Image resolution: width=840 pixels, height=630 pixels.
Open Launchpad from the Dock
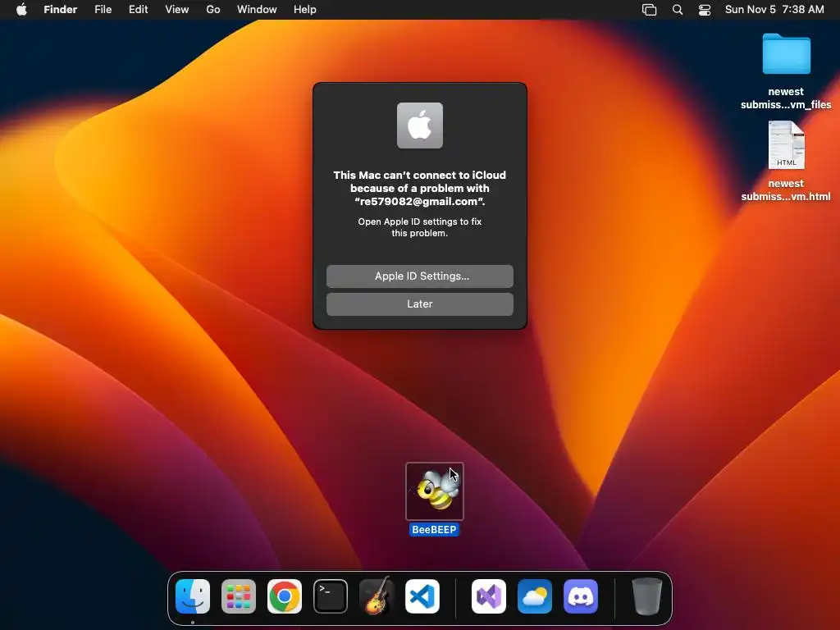point(239,596)
